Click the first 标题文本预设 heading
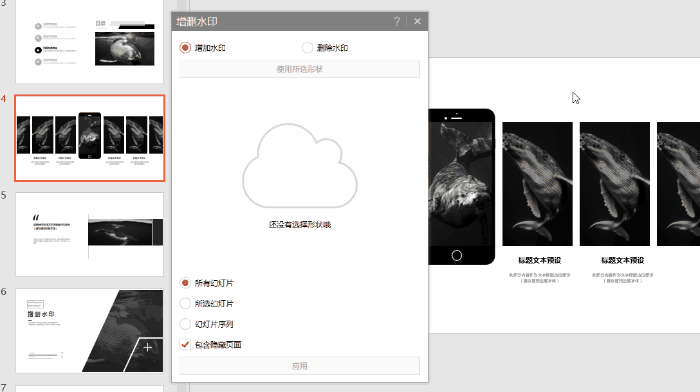Screen dimensions: 700x392 click(x=539, y=260)
